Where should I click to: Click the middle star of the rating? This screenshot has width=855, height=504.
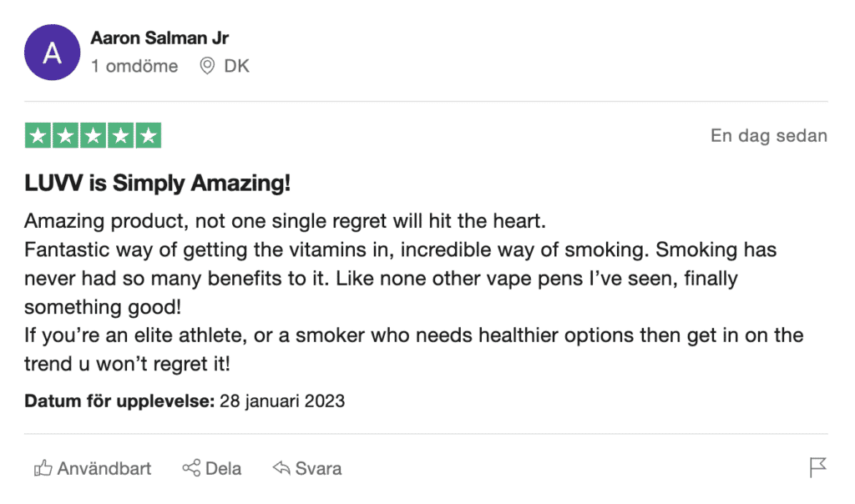coord(93,134)
